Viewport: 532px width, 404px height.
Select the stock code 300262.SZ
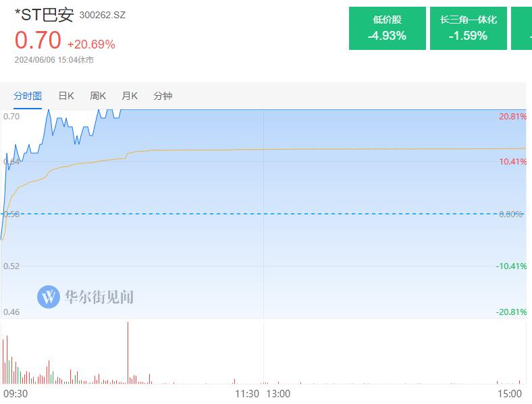coord(103,16)
